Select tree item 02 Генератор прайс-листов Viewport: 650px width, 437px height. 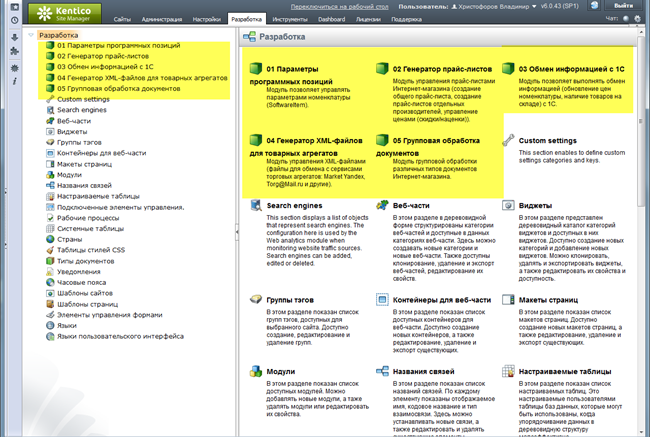pos(103,56)
